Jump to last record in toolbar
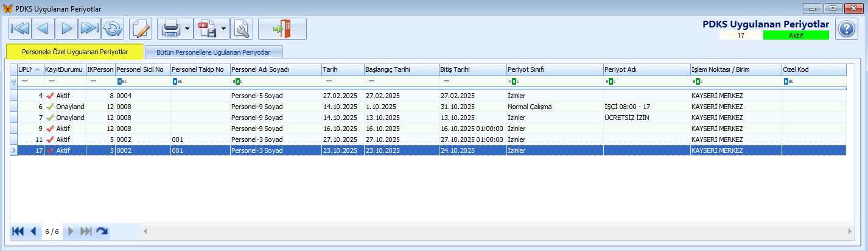Image resolution: width=868 pixels, height=251 pixels. coord(89,29)
